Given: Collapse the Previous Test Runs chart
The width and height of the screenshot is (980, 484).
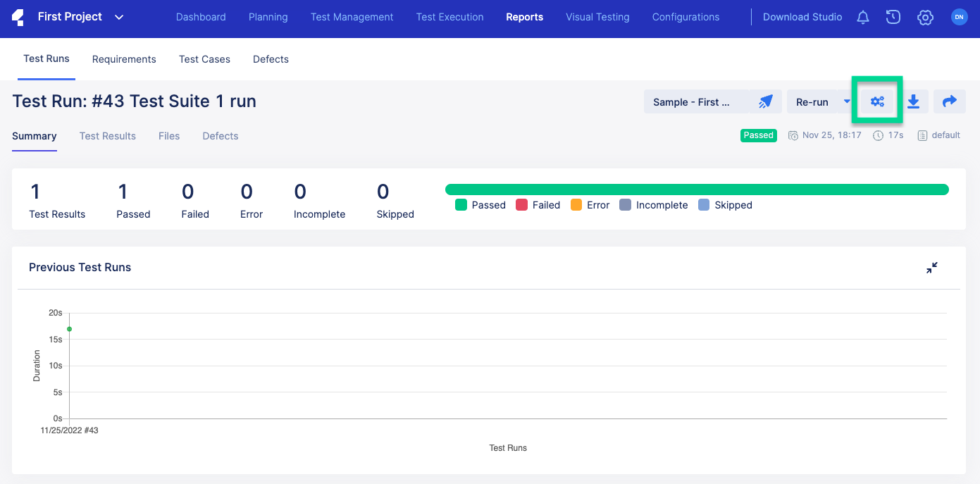Looking at the screenshot, I should pos(932,268).
